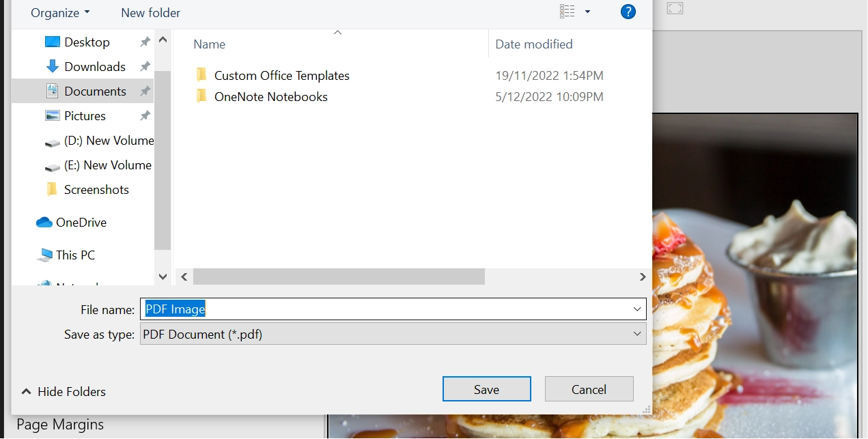
Task: Open the (D:) New Volume drive
Action: [109, 140]
